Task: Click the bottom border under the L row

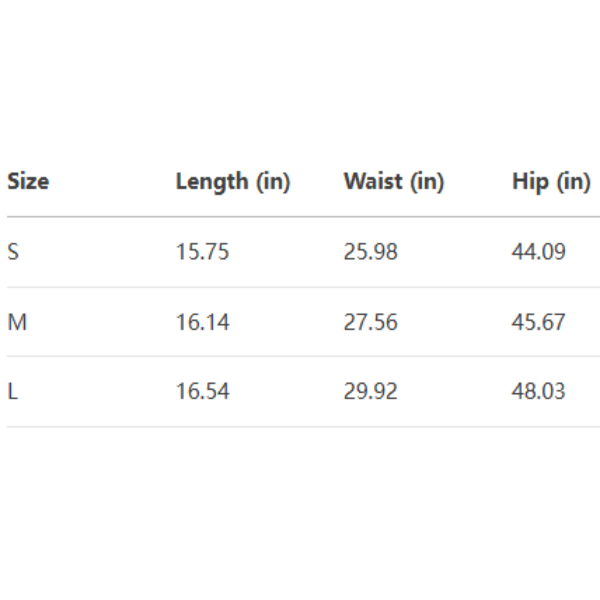Action: 300,427
